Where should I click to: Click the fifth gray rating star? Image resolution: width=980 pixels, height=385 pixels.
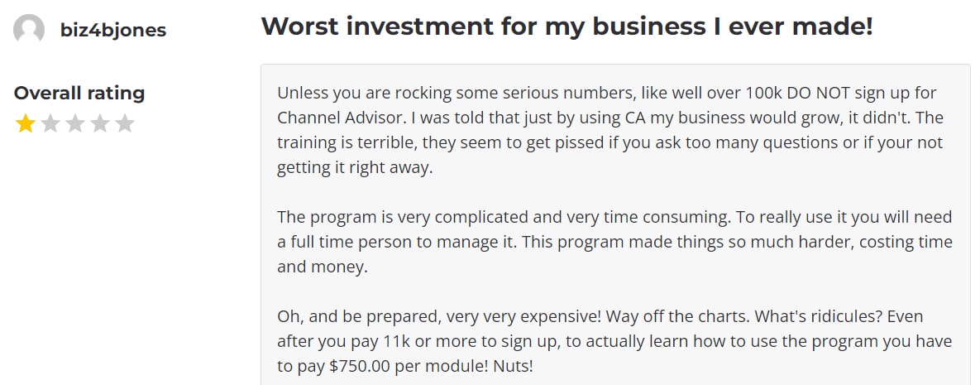[125, 123]
